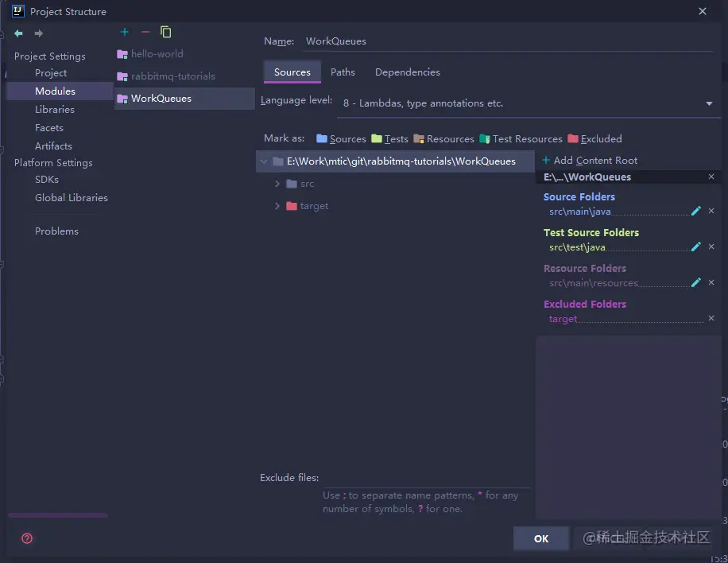Click target excluded folder entry
Image resolution: width=728 pixels, height=563 pixels.
tap(563, 319)
